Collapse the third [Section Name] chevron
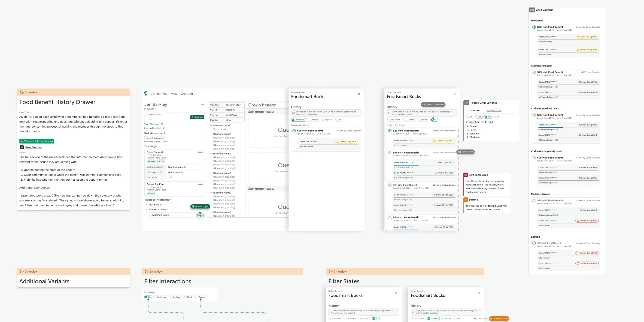Image resolution: width=644 pixels, height=322 pixels. 211,173
